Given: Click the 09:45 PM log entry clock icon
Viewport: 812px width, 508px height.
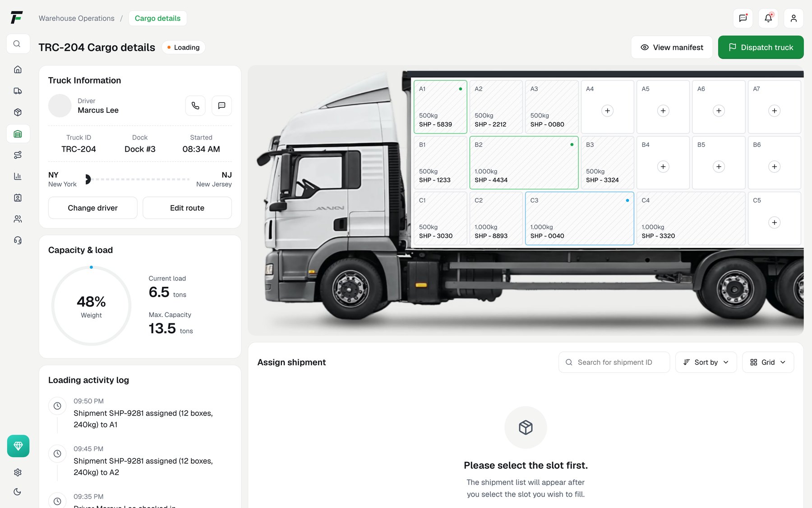Looking at the screenshot, I should (x=57, y=454).
